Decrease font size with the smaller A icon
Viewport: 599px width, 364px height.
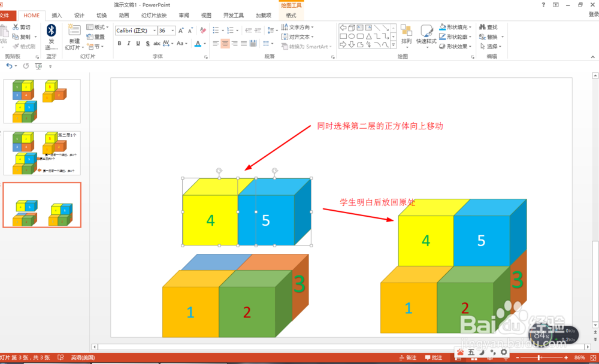coord(190,31)
